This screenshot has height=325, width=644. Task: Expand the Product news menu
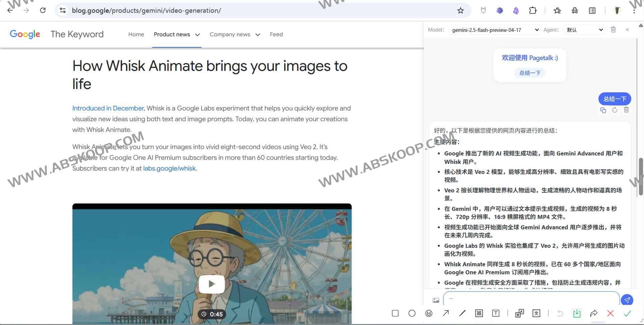click(x=176, y=34)
